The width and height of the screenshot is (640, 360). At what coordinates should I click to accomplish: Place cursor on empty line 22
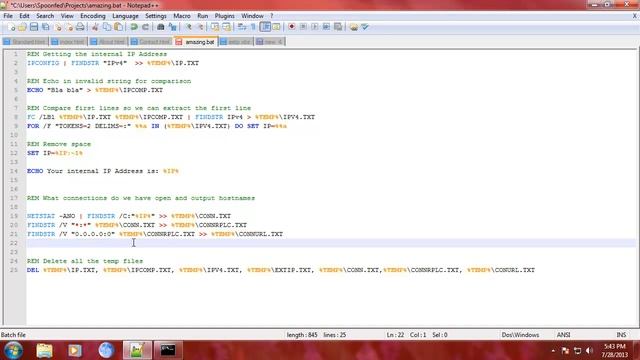(x=331, y=243)
